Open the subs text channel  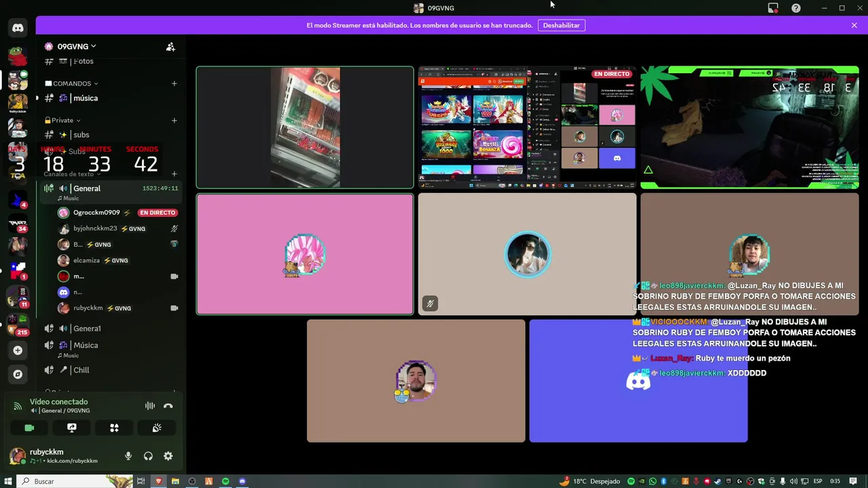point(111,135)
